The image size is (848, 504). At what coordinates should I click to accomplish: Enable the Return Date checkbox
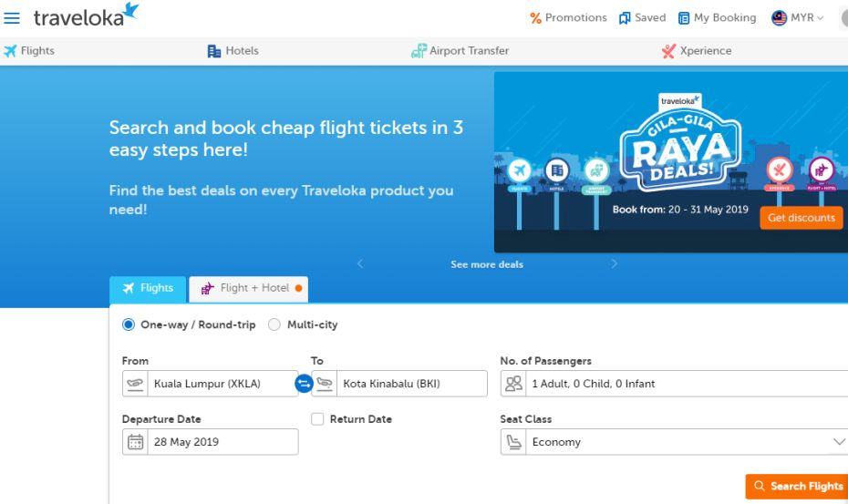tap(317, 419)
